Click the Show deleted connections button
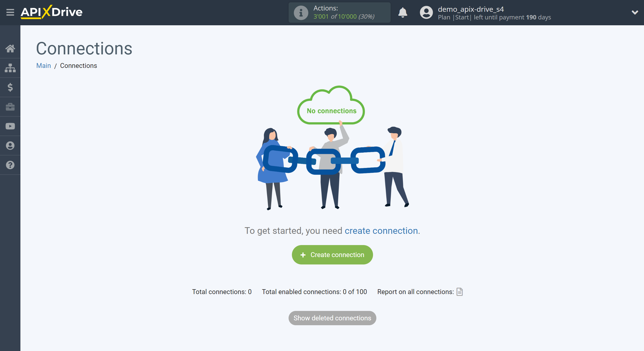The image size is (644, 351). point(332,318)
